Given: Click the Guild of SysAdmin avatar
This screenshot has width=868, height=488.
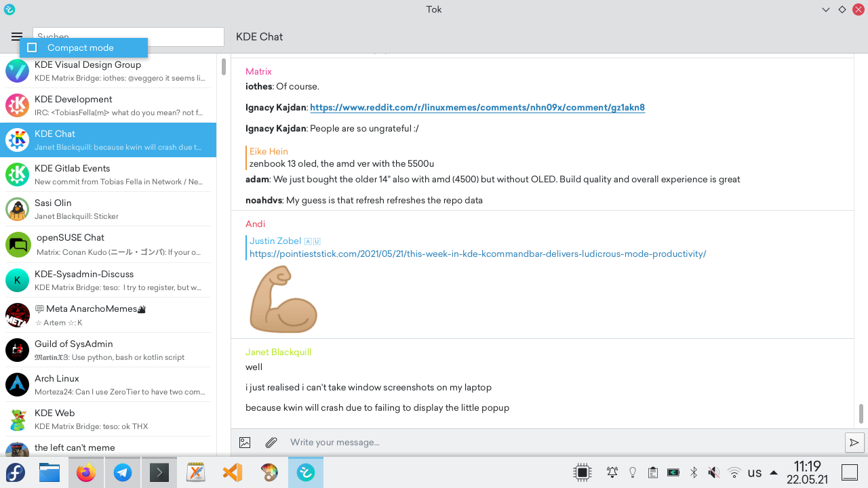Looking at the screenshot, I should pyautogui.click(x=18, y=350).
